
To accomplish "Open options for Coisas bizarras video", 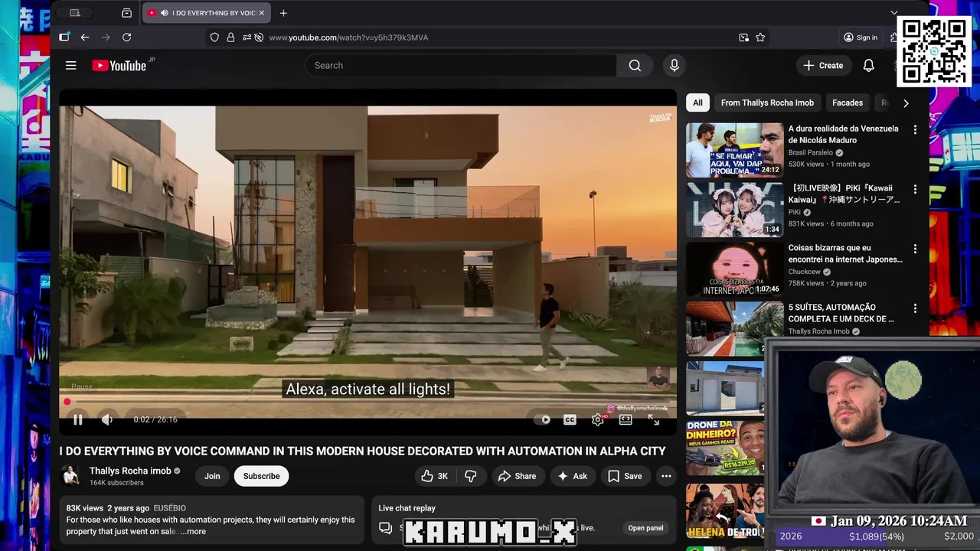I will tap(915, 249).
